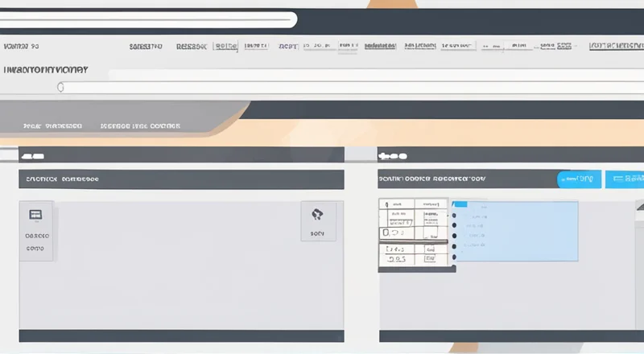Image resolution: width=644 pixels, height=354 pixels.
Task: Click the rectangular blue button at far right header
Action: point(625,179)
